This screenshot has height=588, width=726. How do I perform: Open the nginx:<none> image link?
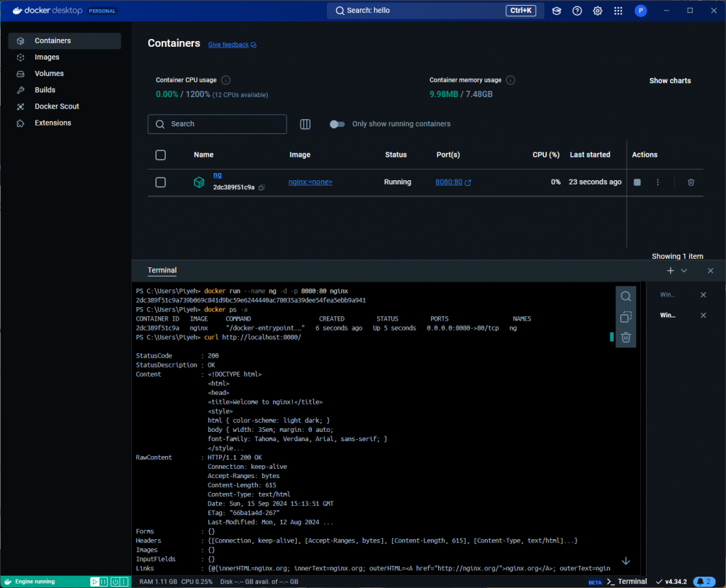[311, 182]
